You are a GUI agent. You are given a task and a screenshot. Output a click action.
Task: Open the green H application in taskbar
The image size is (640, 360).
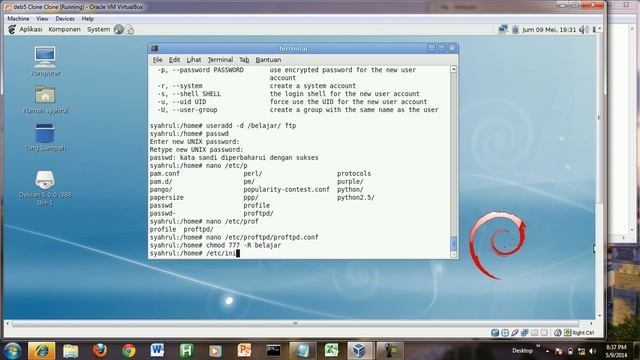(x=186, y=351)
